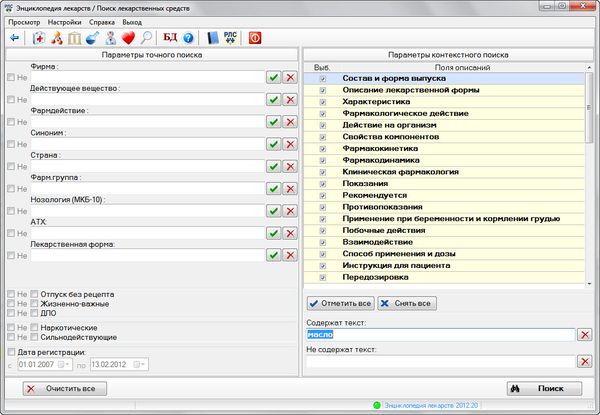Open the Настройки menu

(65, 21)
